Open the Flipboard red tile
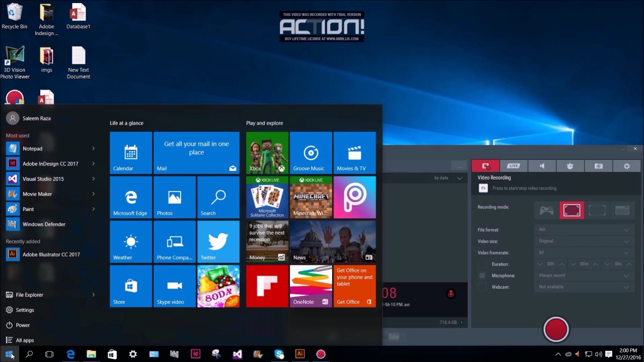 click(x=267, y=286)
